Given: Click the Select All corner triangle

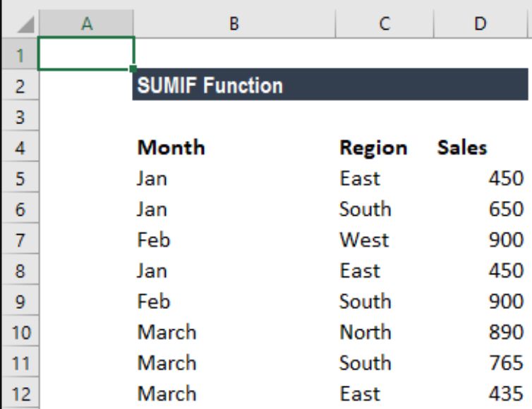Looking at the screenshot, I should (26, 25).
